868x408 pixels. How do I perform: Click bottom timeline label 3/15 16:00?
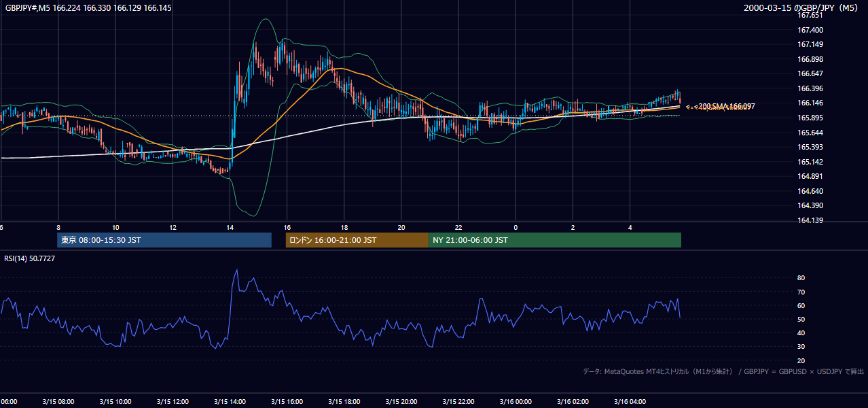[287, 401]
